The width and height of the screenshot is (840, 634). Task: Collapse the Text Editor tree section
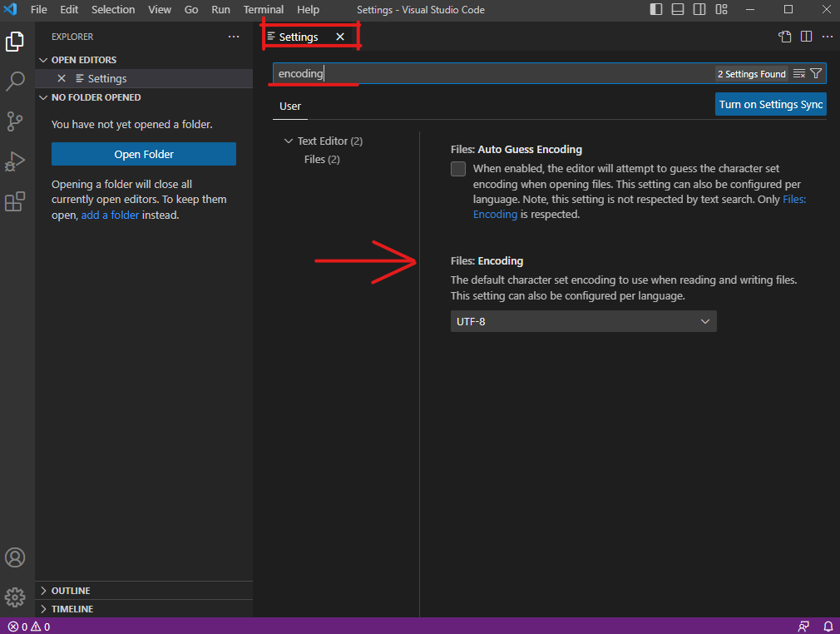point(289,141)
